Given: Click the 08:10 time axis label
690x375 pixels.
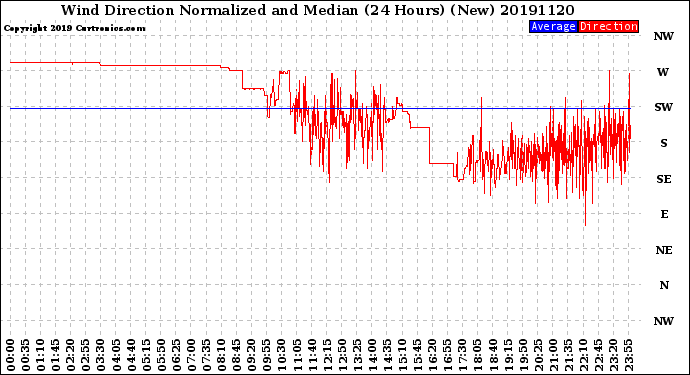Looking at the screenshot, I should [221, 355].
